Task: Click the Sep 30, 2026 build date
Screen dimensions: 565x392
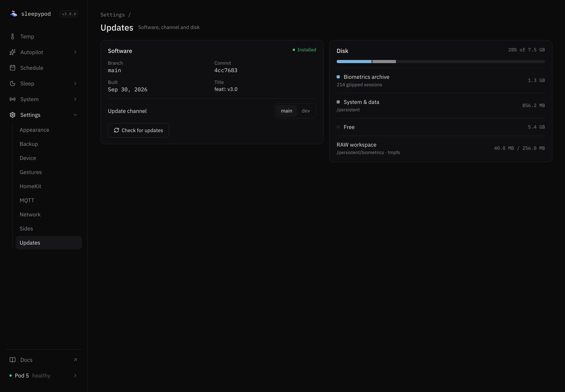Action: pos(128,90)
